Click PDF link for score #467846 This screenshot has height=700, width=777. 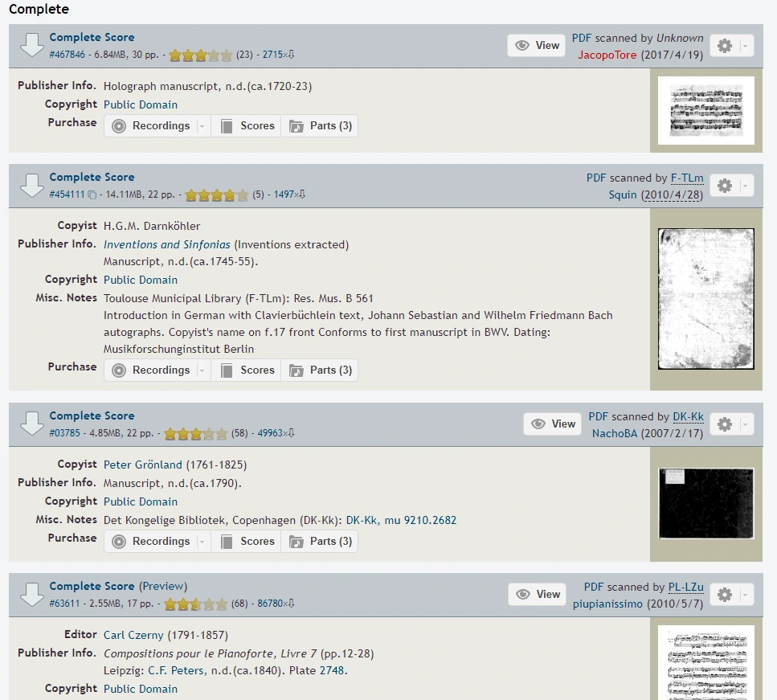coord(582,38)
